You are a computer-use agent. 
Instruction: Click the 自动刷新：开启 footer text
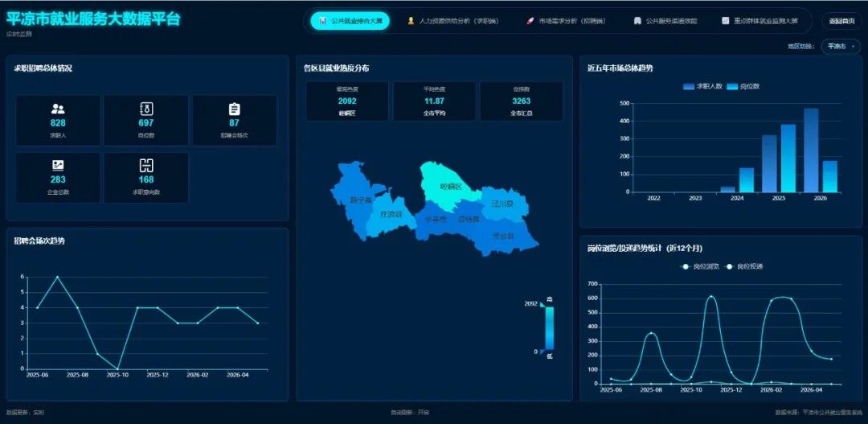point(410,413)
